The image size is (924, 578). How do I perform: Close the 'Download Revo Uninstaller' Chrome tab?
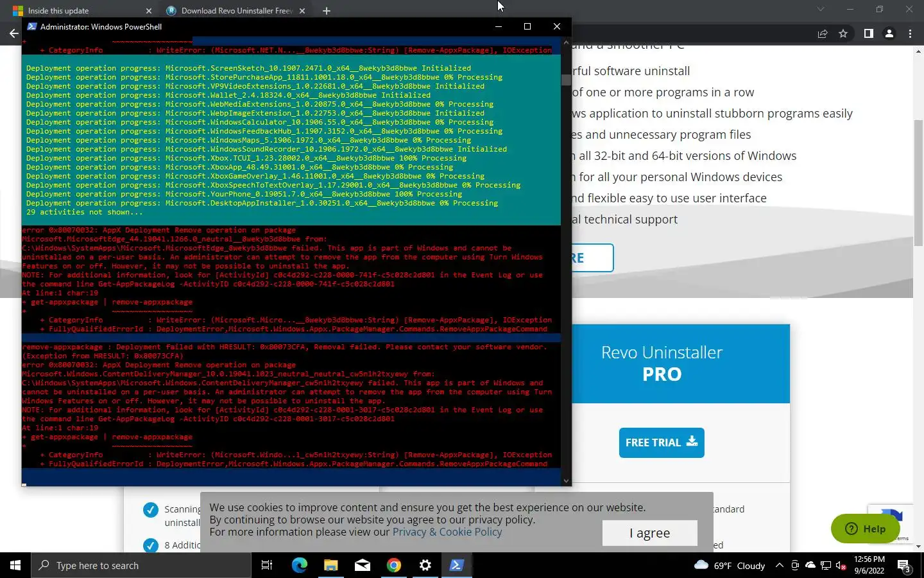click(302, 11)
